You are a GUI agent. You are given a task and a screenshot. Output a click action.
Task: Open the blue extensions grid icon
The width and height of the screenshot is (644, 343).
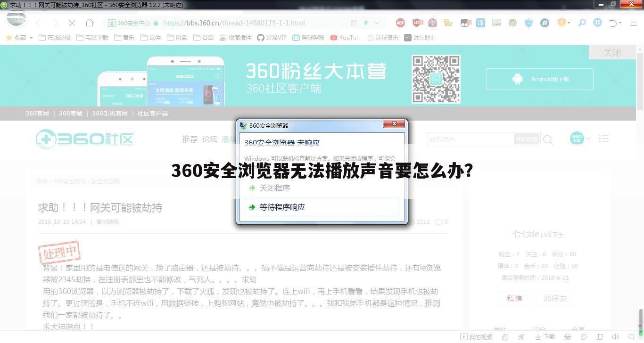pyautogui.click(x=597, y=23)
